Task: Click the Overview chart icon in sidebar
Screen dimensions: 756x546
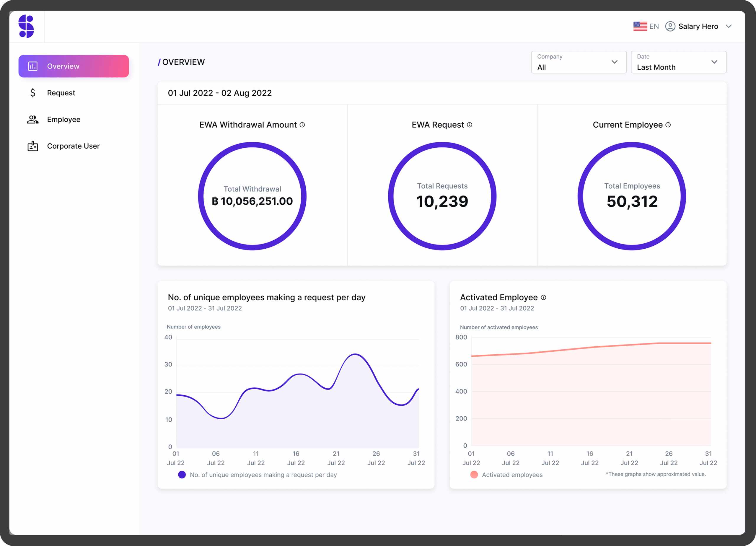Action: point(33,66)
